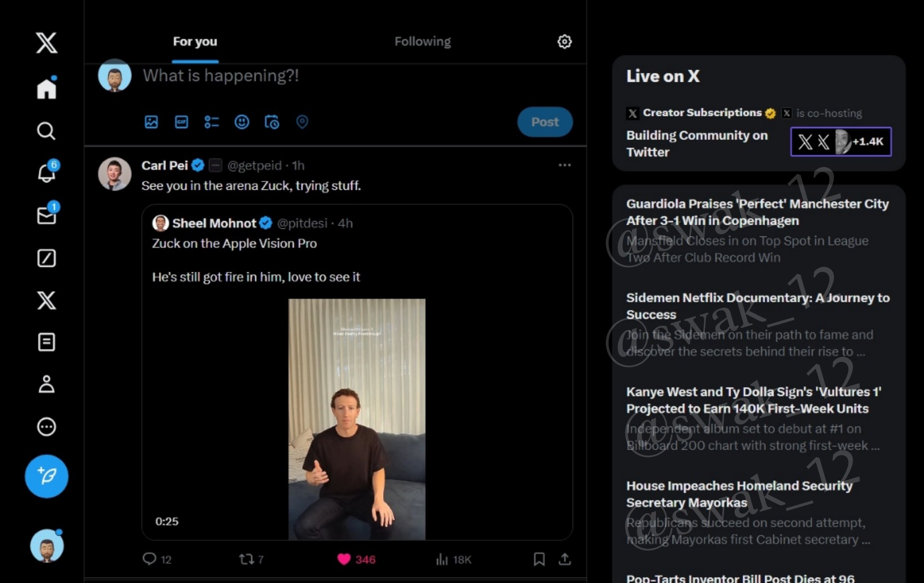Open Carl Pei's profile avatar
924x583 pixels.
pyautogui.click(x=115, y=174)
